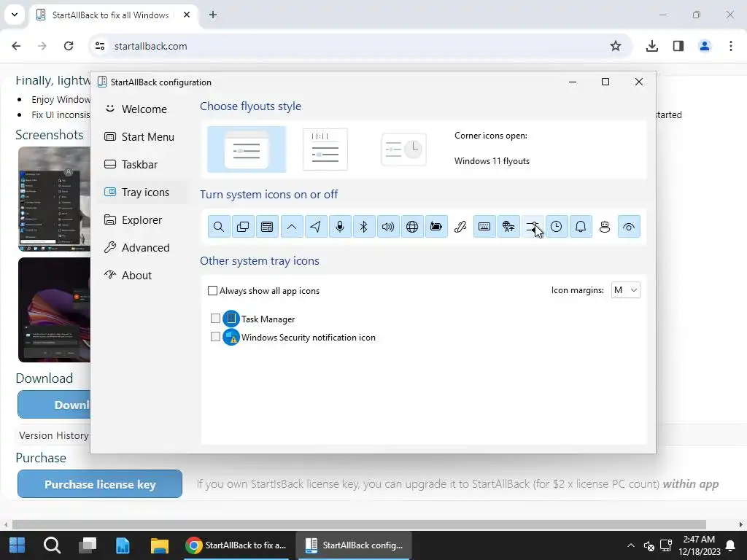747x560 pixels.
Task: Open the Welcome section
Action: [x=143, y=109]
